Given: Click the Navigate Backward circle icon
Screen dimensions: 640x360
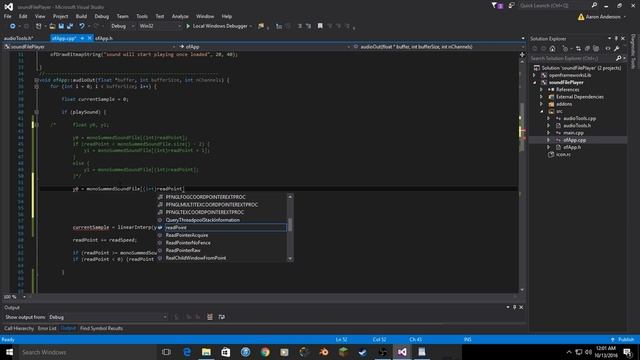Looking at the screenshot, I should (13, 26).
